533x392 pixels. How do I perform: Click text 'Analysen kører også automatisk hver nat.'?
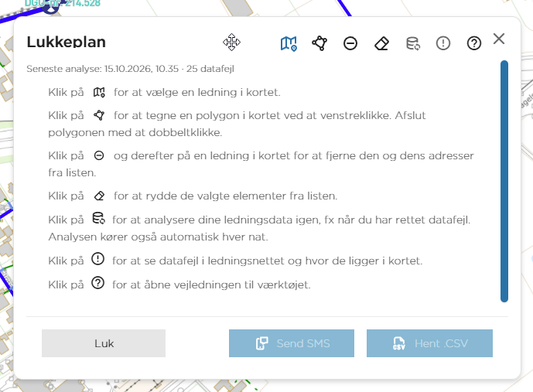point(158,237)
